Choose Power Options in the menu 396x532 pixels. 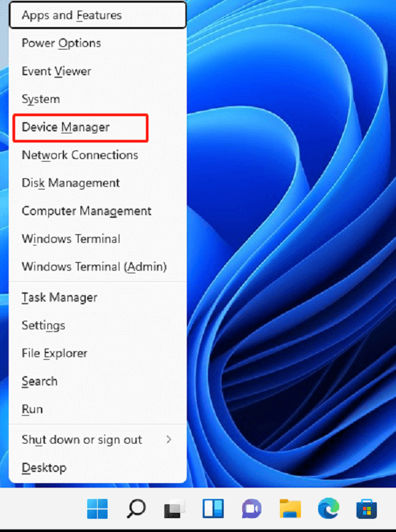click(x=61, y=44)
